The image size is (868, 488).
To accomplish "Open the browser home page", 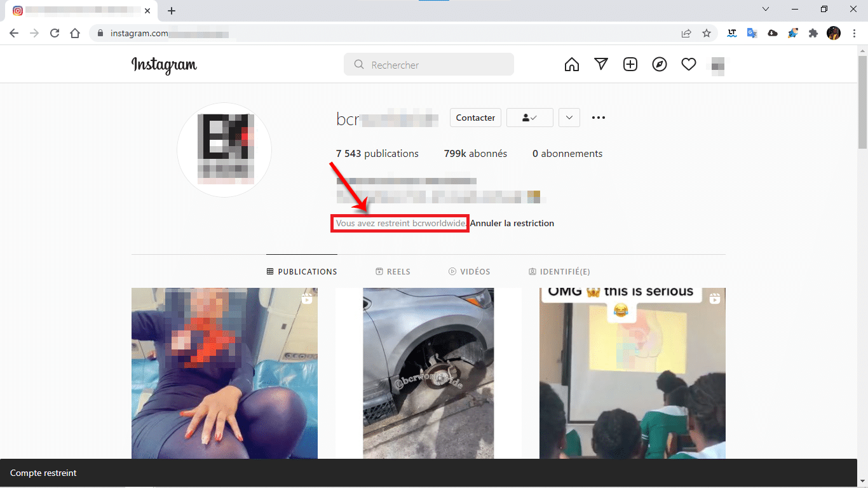I will coord(75,33).
